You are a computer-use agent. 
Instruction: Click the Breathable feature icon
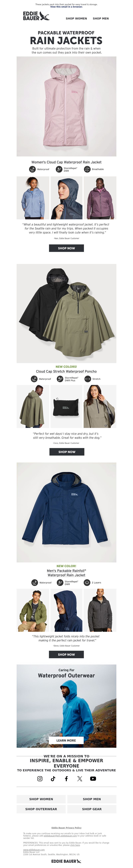(87, 169)
